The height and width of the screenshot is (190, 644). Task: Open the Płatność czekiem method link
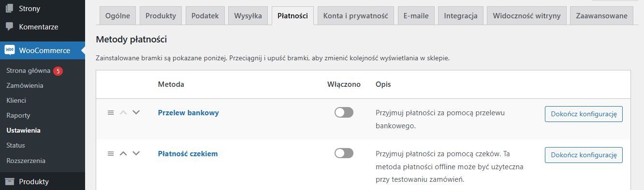[x=188, y=154]
